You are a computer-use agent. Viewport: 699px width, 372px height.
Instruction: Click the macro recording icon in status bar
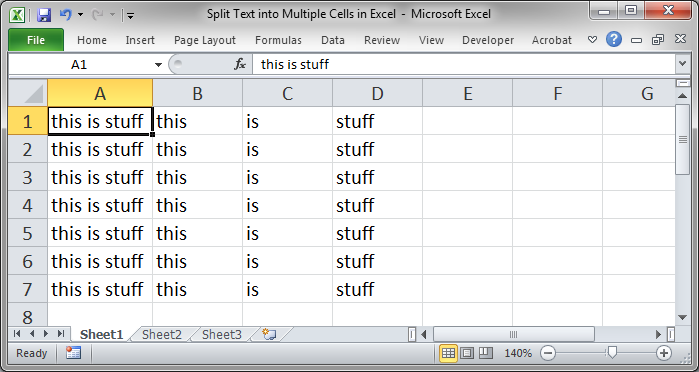click(x=73, y=353)
